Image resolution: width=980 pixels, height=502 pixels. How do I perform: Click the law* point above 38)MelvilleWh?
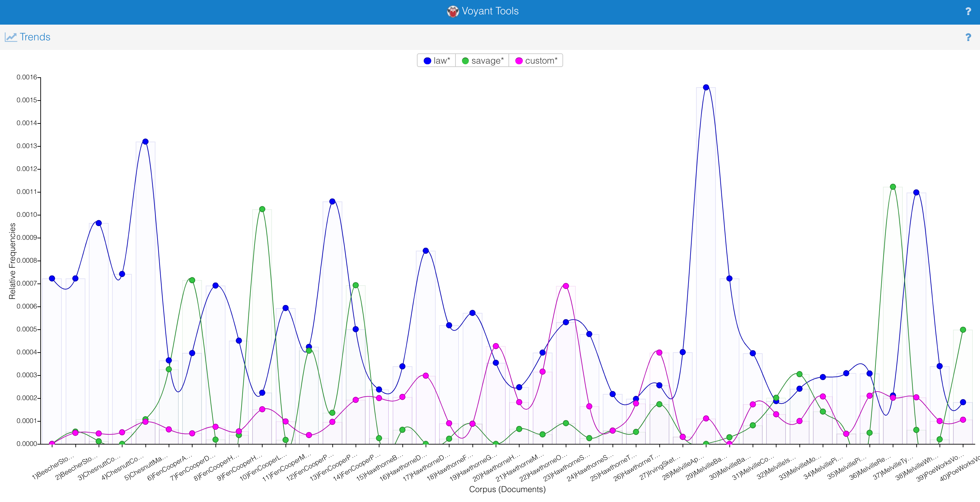tap(916, 193)
